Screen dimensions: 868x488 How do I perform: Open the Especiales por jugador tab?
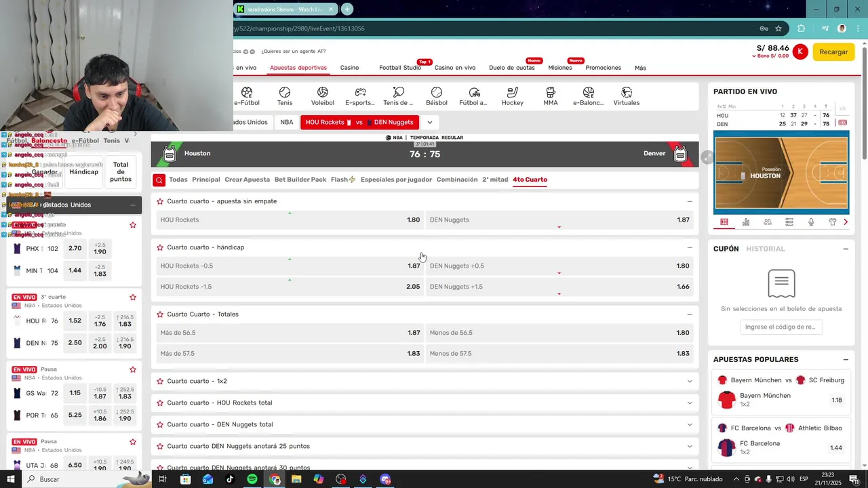pos(396,180)
